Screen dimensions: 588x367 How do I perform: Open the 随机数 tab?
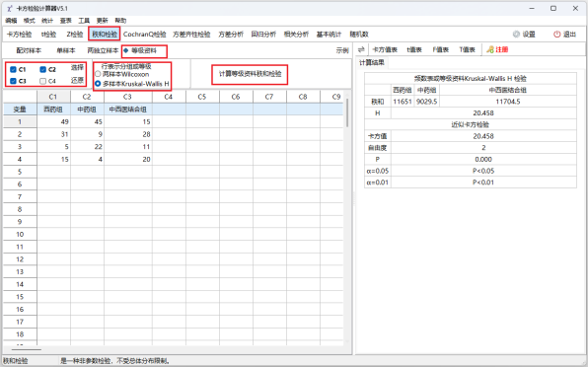pyautogui.click(x=359, y=35)
